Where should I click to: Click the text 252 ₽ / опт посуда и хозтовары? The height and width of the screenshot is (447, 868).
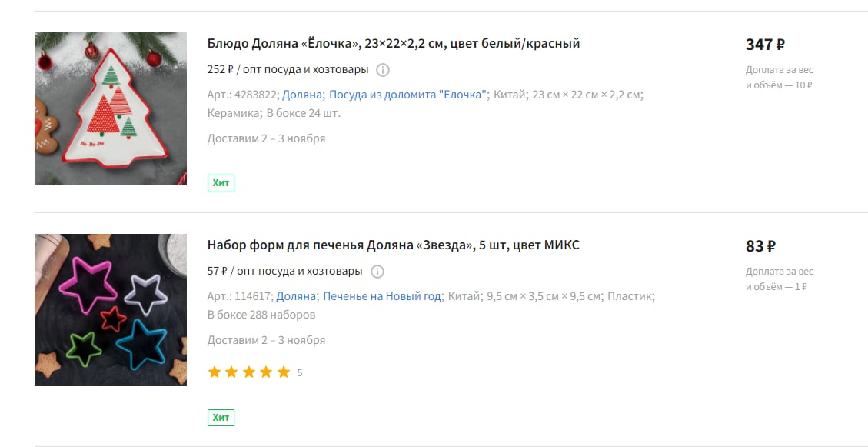coord(288,70)
